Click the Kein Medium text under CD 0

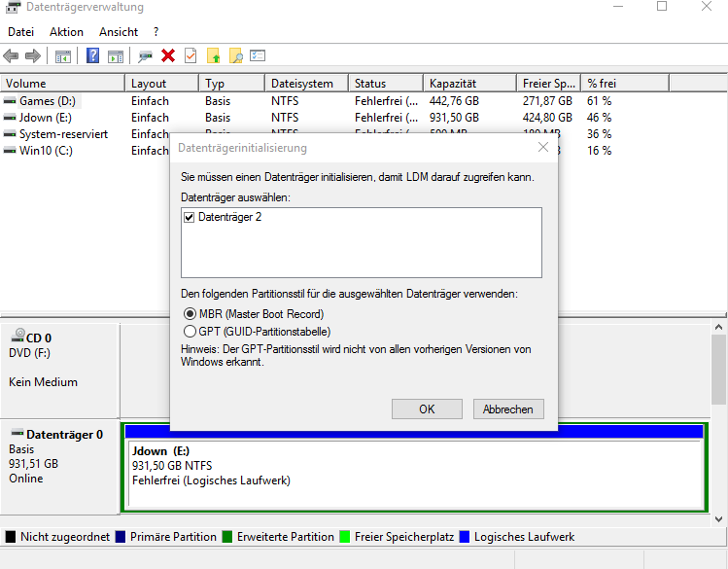(x=43, y=382)
